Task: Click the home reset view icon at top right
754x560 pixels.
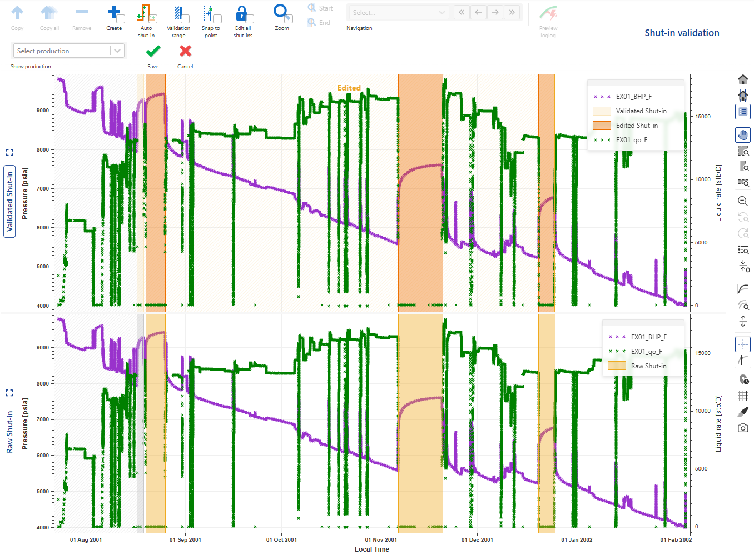Action: 743,79
